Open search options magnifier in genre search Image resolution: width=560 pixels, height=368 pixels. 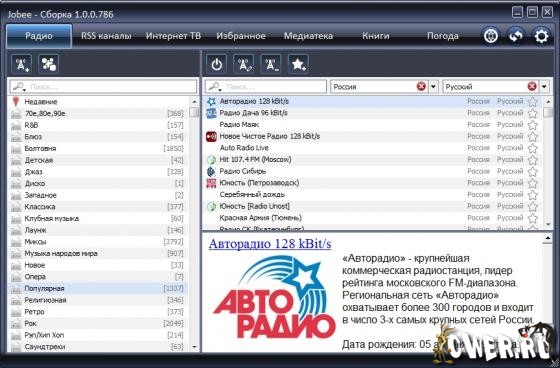pyautogui.click(x=19, y=86)
